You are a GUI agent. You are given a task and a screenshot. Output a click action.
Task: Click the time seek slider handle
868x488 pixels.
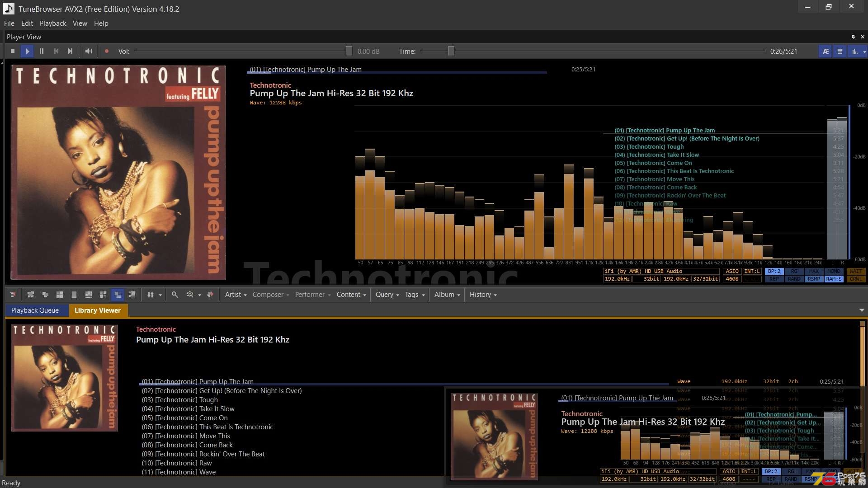click(451, 51)
